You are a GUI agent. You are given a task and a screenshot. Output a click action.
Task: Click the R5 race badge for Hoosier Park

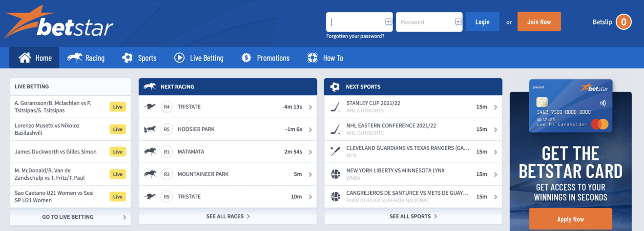click(167, 129)
